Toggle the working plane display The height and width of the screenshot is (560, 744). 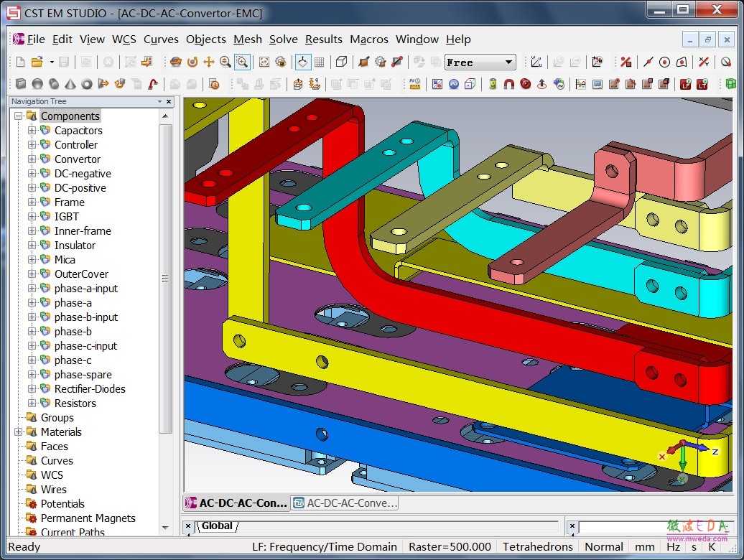click(x=302, y=62)
